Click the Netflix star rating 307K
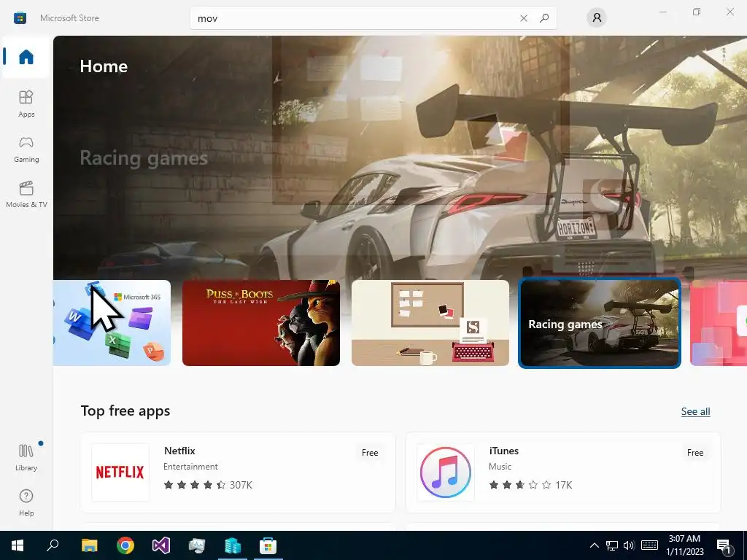This screenshot has width=747, height=560. click(208, 485)
